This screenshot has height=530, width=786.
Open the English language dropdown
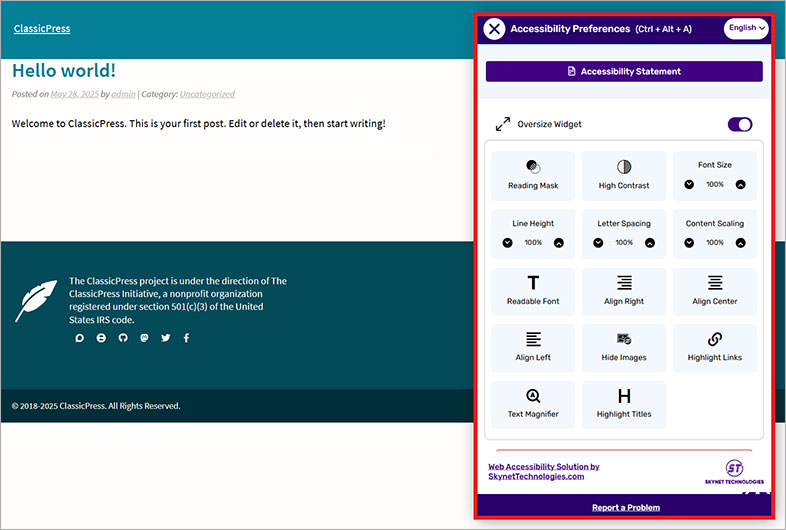747,28
